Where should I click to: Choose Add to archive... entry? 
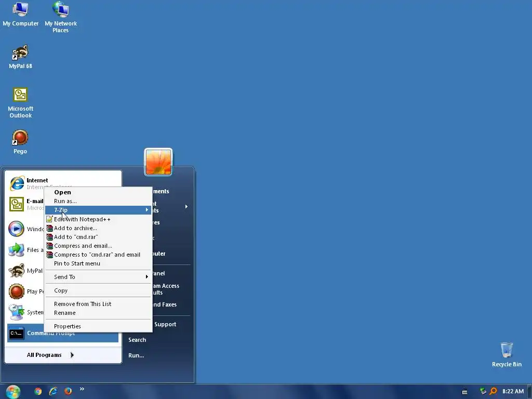98,228
